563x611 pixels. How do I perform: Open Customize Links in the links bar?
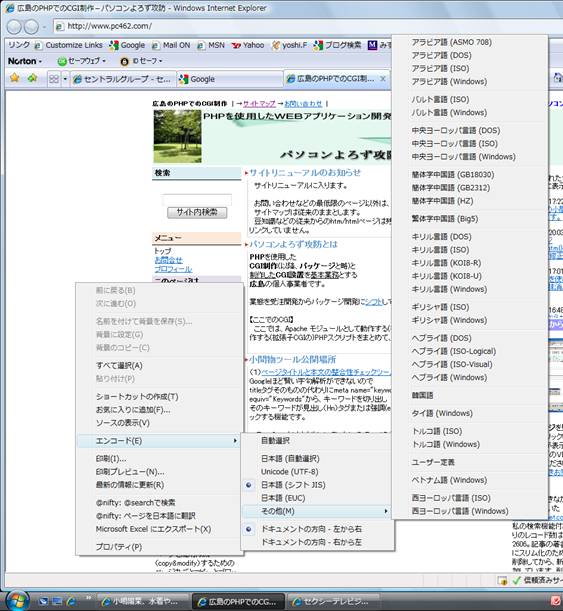pos(69,45)
